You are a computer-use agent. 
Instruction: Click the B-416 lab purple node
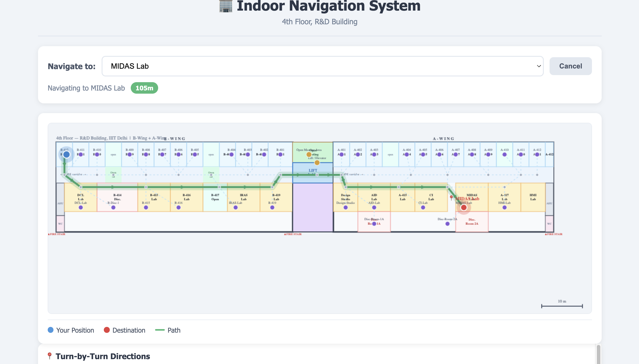click(178, 207)
